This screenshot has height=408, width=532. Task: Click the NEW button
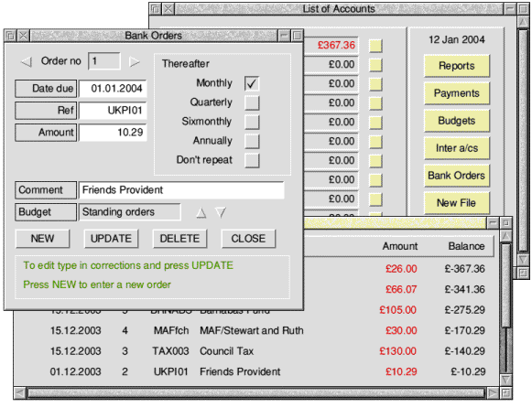click(43, 239)
